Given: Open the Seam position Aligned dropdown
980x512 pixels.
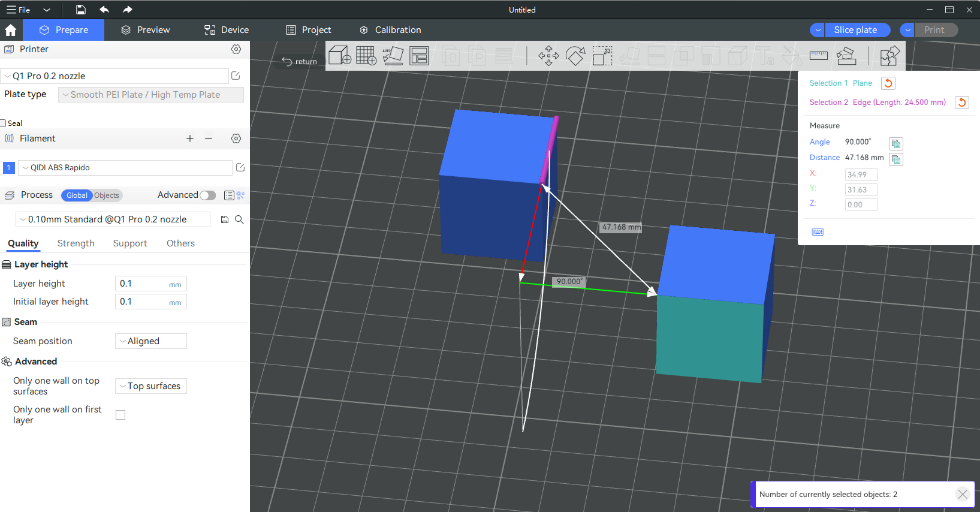Looking at the screenshot, I should point(150,341).
